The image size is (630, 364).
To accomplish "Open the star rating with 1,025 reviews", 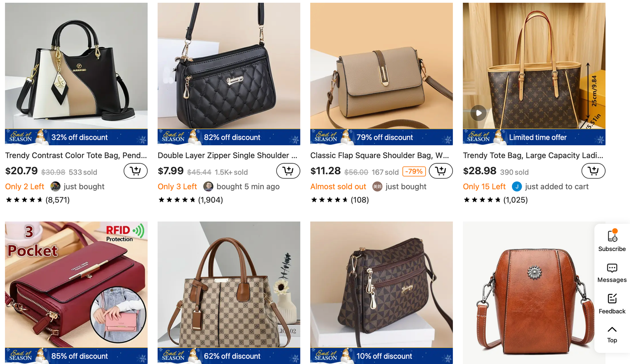I will click(495, 200).
